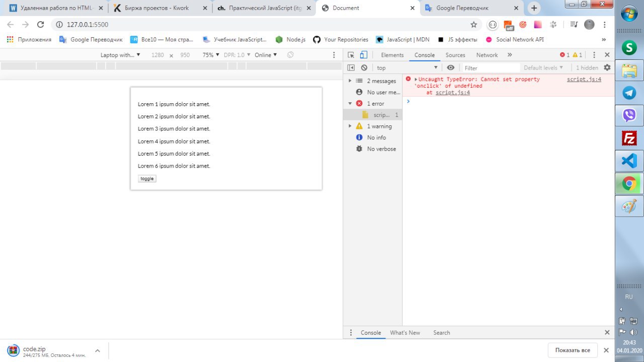Screen dimensions: 644x362
Task: Collapse the '1 error' group
Action: pyautogui.click(x=350, y=103)
